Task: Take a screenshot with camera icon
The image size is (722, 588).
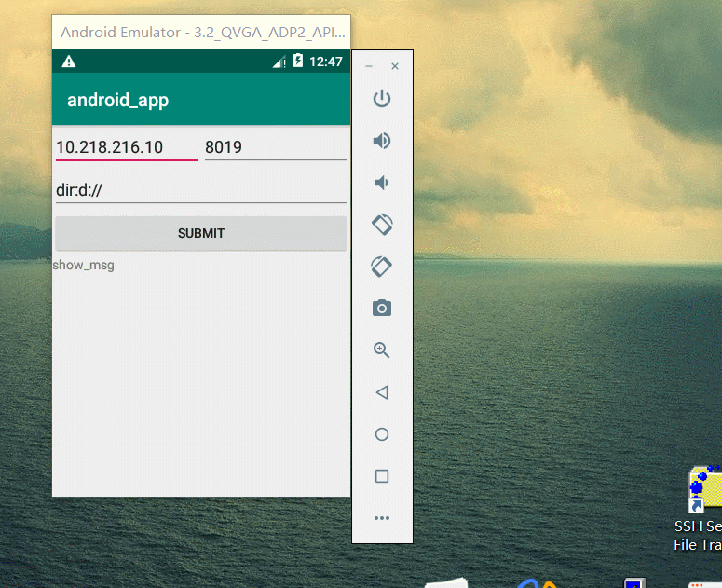Action: pos(382,308)
